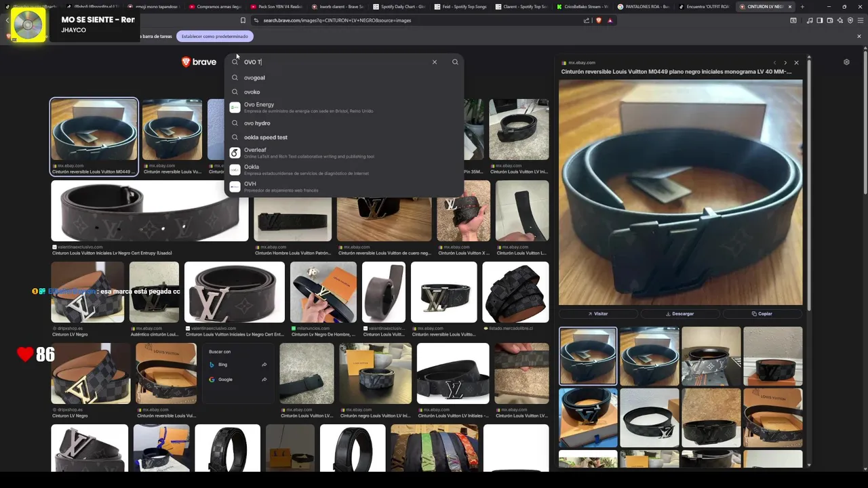Open the search page settings gear
The width and height of the screenshot is (868, 488).
coord(846,62)
